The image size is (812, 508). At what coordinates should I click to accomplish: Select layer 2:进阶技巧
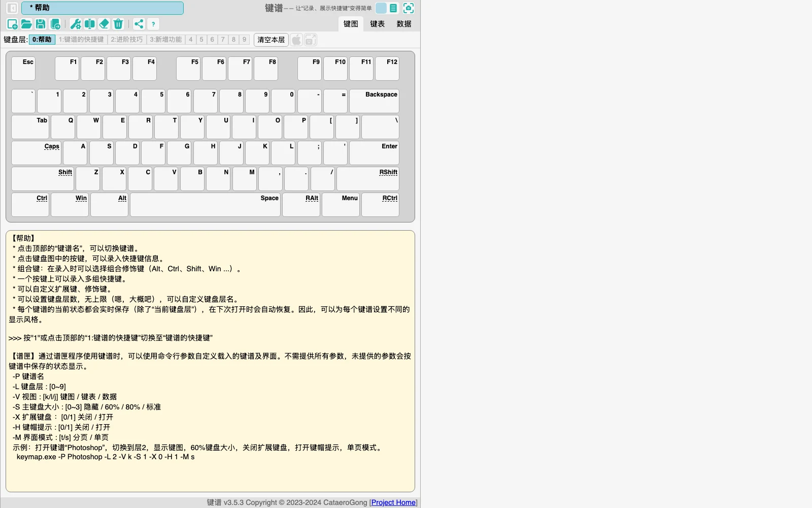(127, 40)
